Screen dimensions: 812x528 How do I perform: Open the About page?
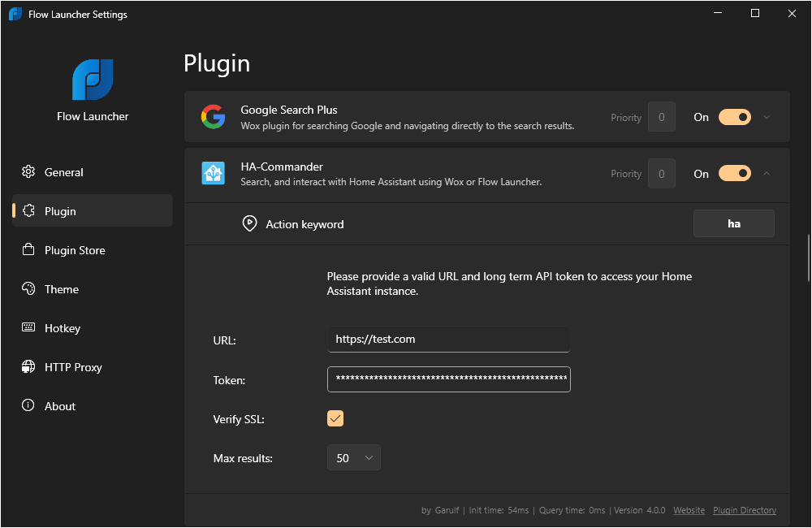coord(61,406)
